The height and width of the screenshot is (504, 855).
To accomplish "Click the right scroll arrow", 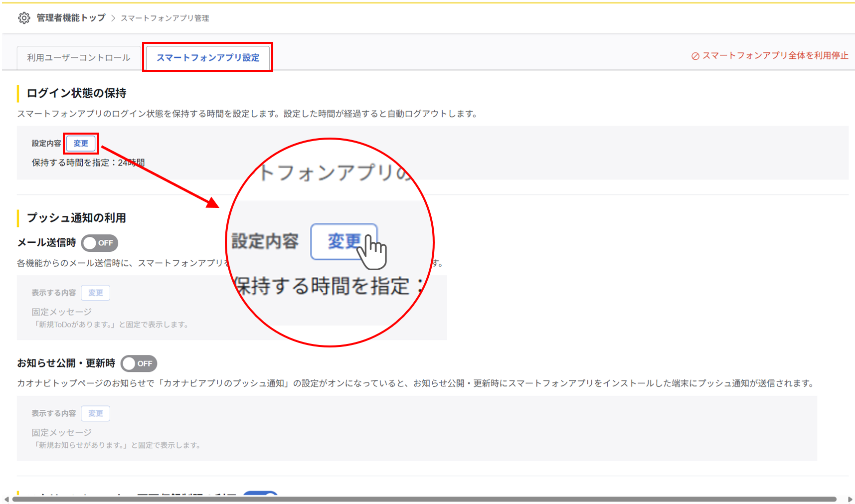I will 850,499.
